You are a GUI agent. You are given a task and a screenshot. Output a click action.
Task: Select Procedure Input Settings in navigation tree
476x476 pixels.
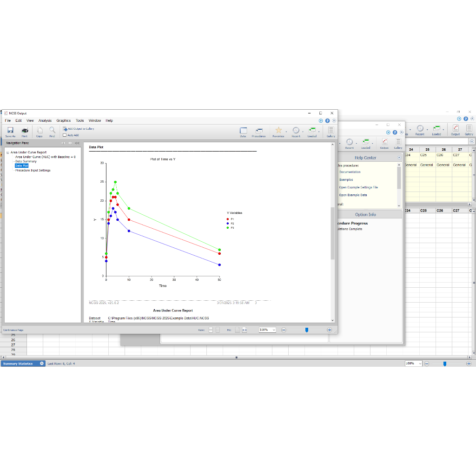[33, 170]
